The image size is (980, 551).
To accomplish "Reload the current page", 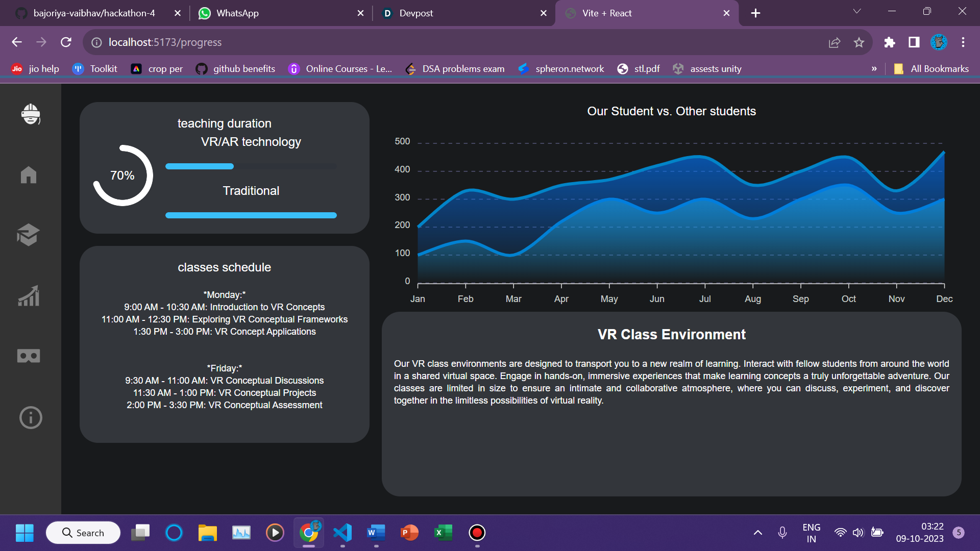I will pos(66,42).
